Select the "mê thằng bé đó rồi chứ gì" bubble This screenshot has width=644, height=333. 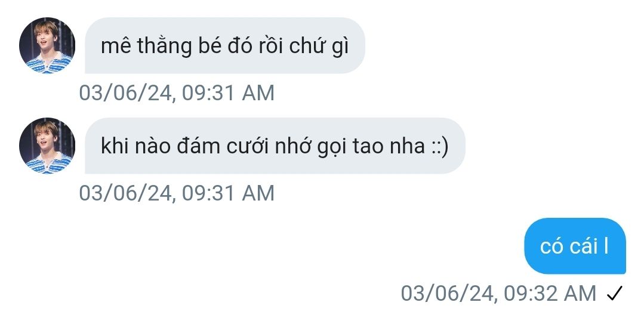point(224,45)
